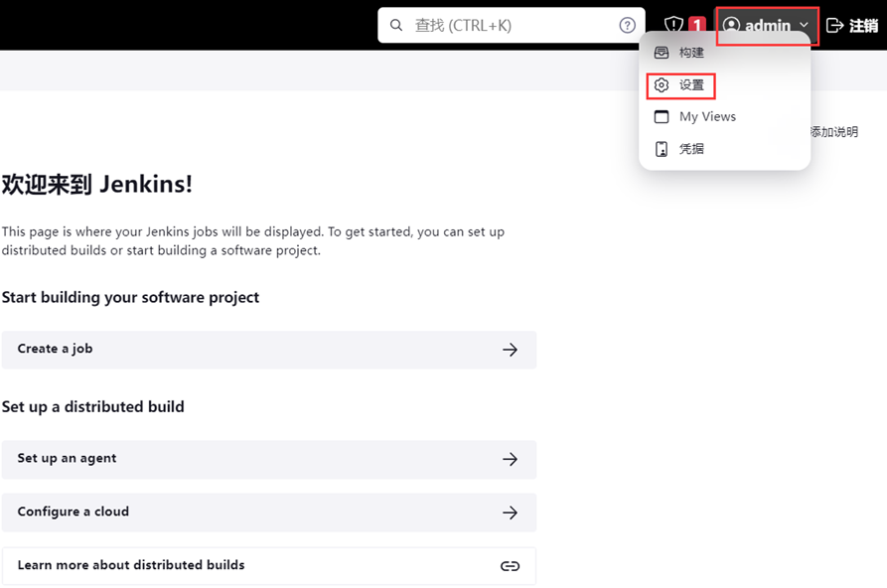The width and height of the screenshot is (887, 588).
Task: Open the 构建 menu entry
Action: (x=725, y=53)
